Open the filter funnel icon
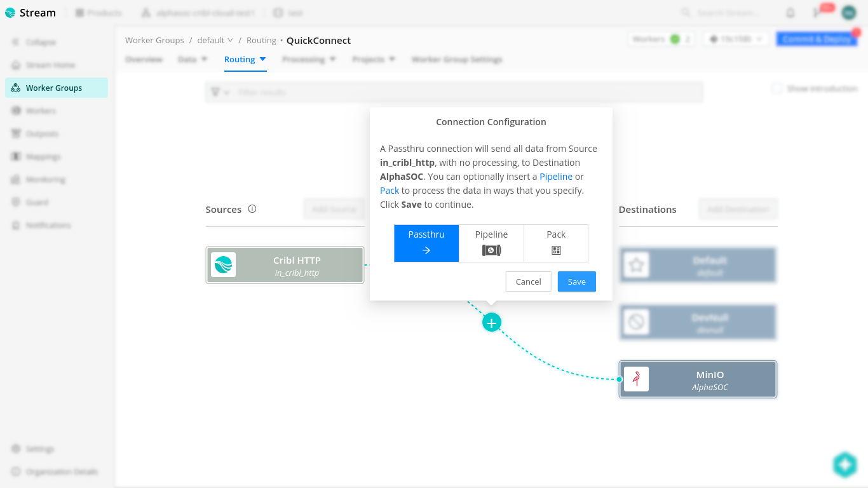This screenshot has width=868, height=488. 216,91
